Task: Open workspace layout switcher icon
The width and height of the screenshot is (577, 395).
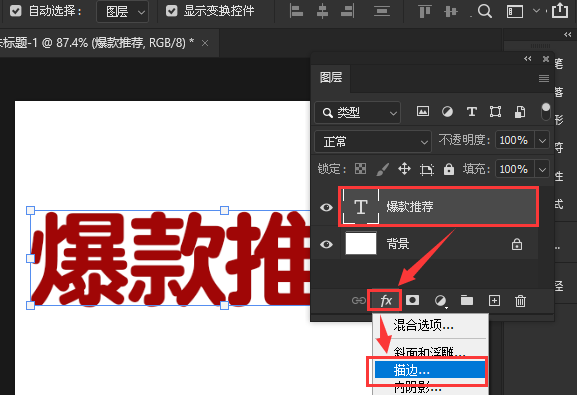Action: (x=515, y=11)
